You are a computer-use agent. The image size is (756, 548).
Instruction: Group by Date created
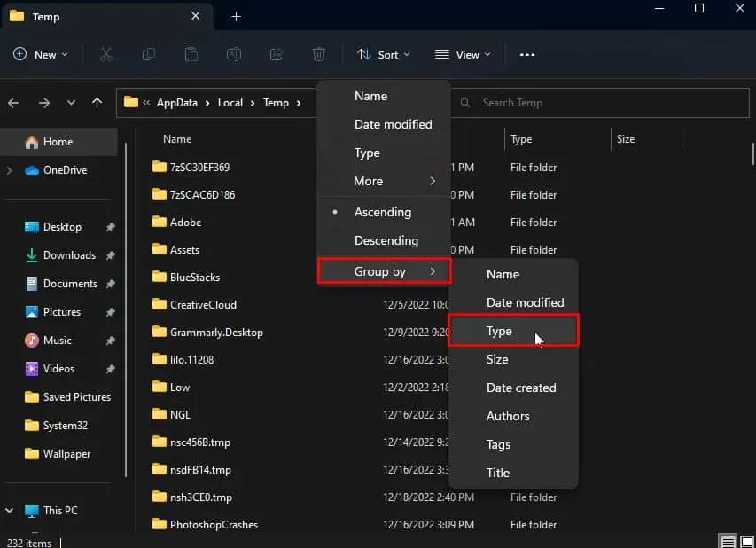point(513,388)
